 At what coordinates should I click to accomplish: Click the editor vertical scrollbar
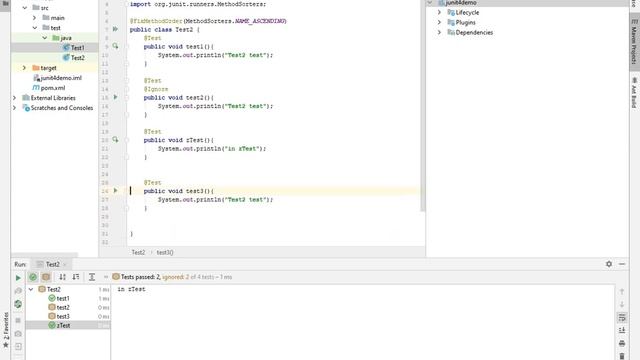[422, 106]
